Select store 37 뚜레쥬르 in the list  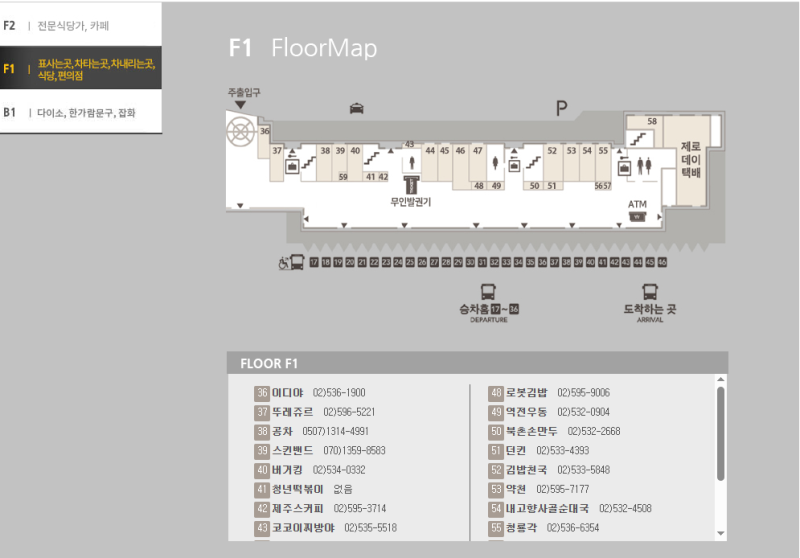(x=315, y=412)
